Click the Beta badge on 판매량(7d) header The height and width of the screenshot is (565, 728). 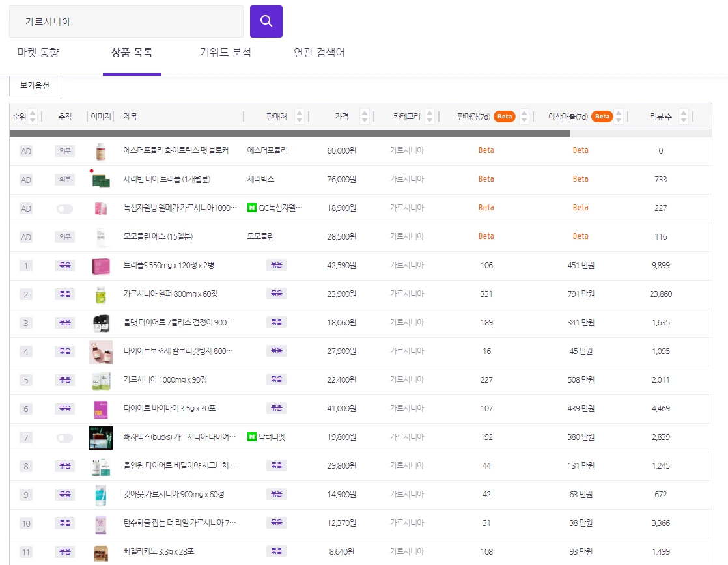(x=505, y=116)
